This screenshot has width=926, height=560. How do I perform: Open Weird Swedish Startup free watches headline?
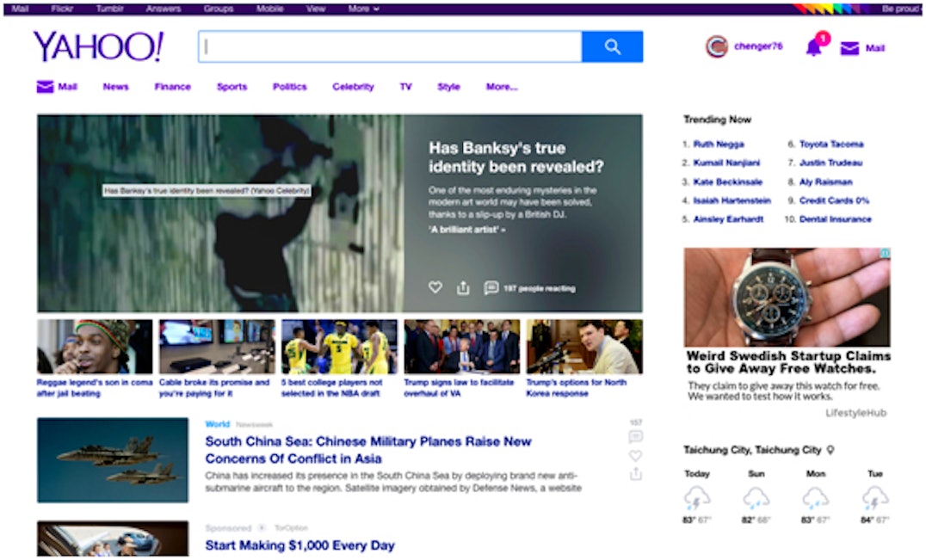click(788, 362)
